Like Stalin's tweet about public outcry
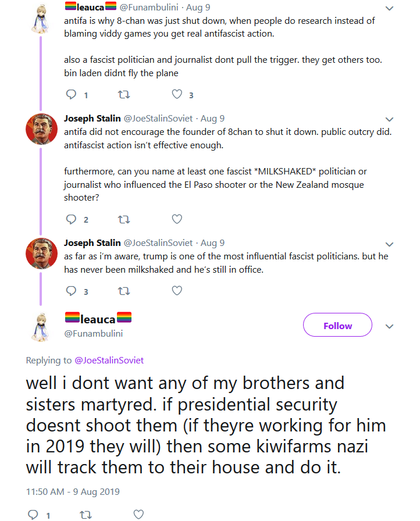Image resolution: width=420 pixels, height=521 pixels. pyautogui.click(x=177, y=219)
